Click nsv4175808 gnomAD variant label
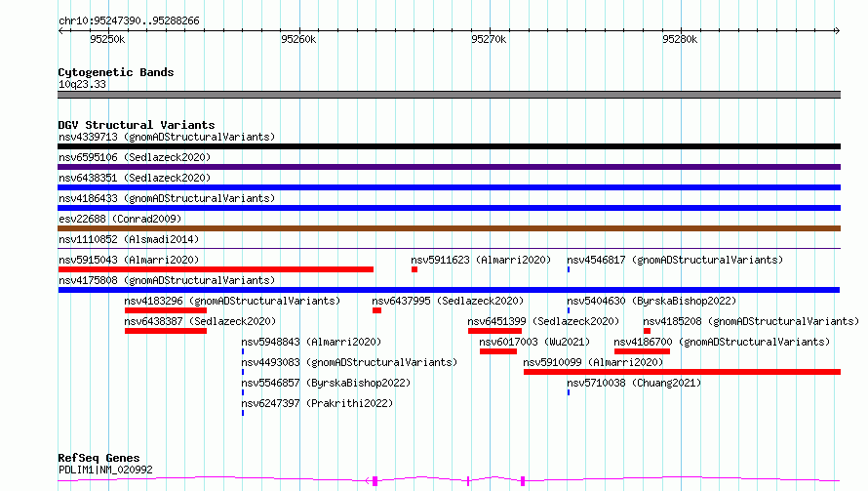Screen dimensions: 868x491 pyautogui.click(x=167, y=280)
